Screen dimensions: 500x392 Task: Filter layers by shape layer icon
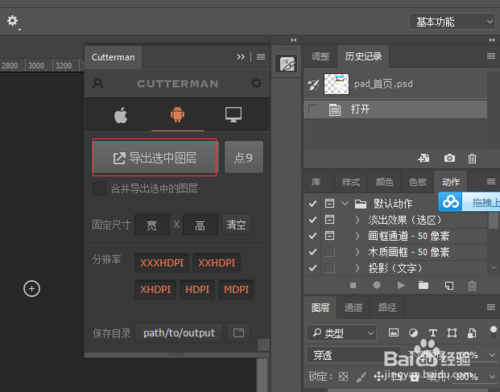point(452,333)
